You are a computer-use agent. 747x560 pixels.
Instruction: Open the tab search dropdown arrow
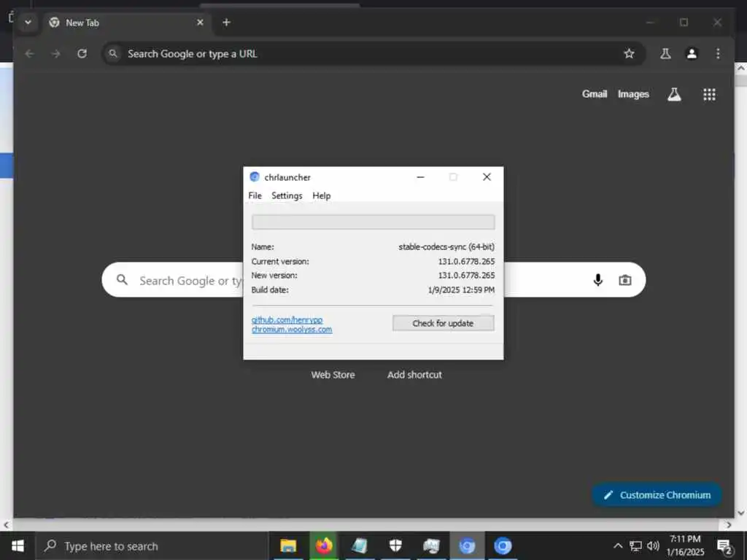click(28, 23)
